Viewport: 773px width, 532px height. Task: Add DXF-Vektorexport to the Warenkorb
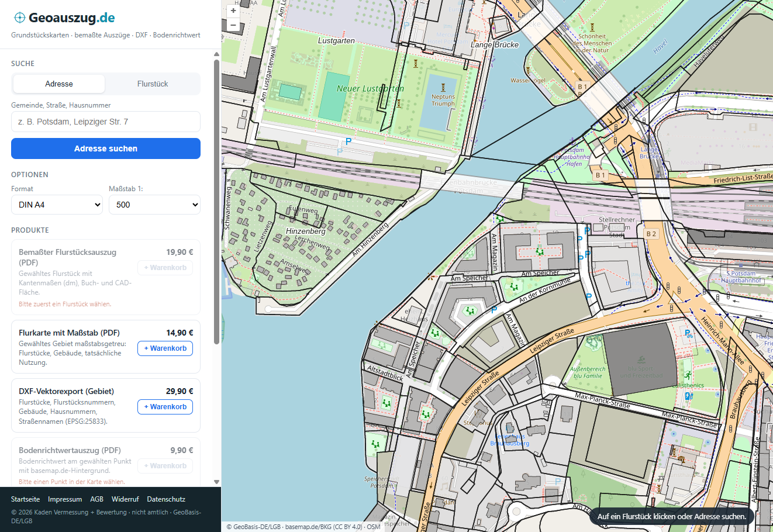pyautogui.click(x=165, y=407)
